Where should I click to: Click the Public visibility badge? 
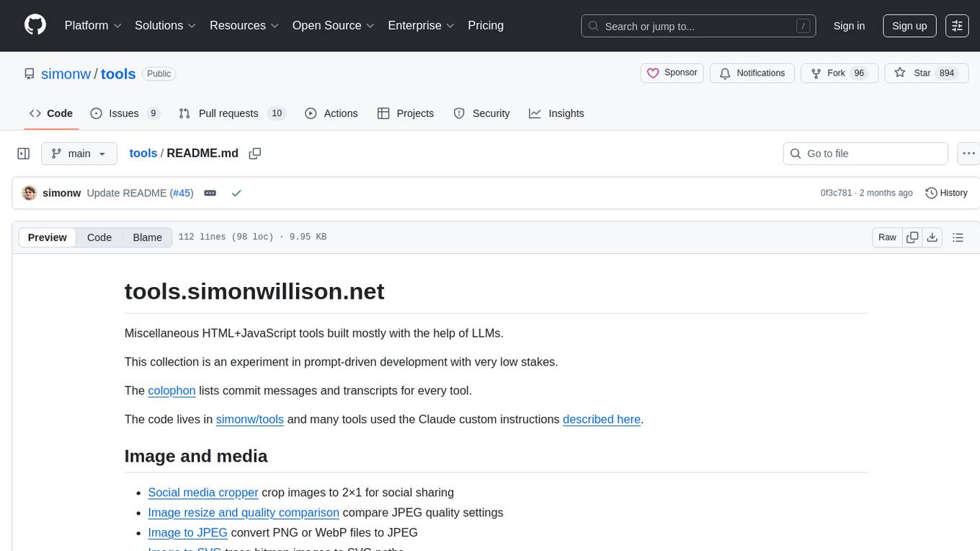(159, 74)
